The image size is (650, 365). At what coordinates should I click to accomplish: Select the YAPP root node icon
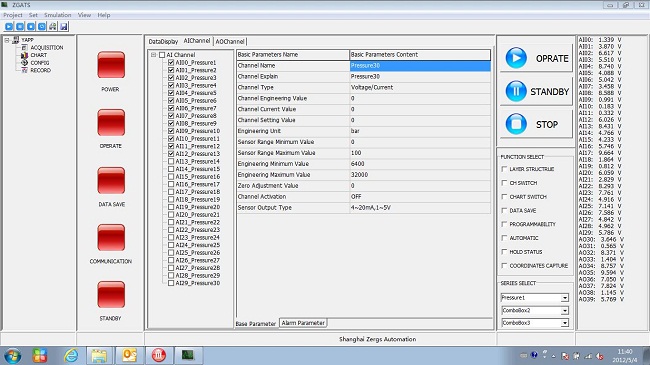click(x=16, y=40)
